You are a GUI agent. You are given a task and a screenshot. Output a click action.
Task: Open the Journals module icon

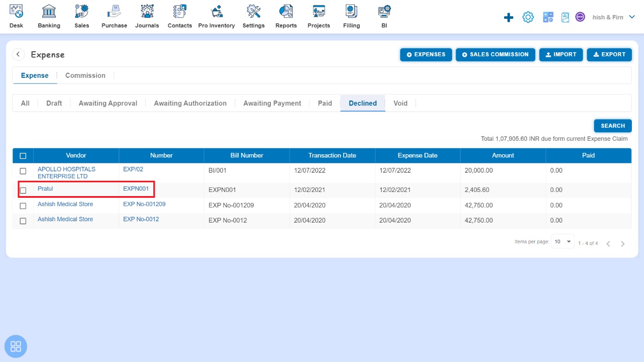(147, 11)
